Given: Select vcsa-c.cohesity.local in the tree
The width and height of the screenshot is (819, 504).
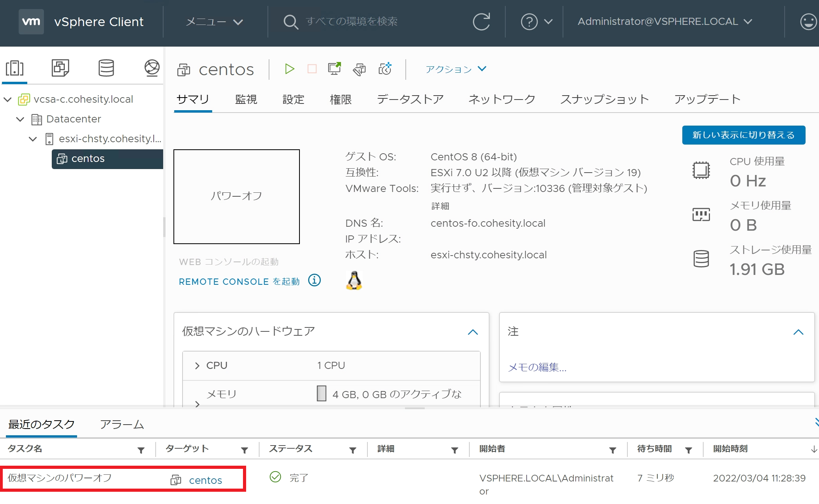Looking at the screenshot, I should click(x=83, y=99).
